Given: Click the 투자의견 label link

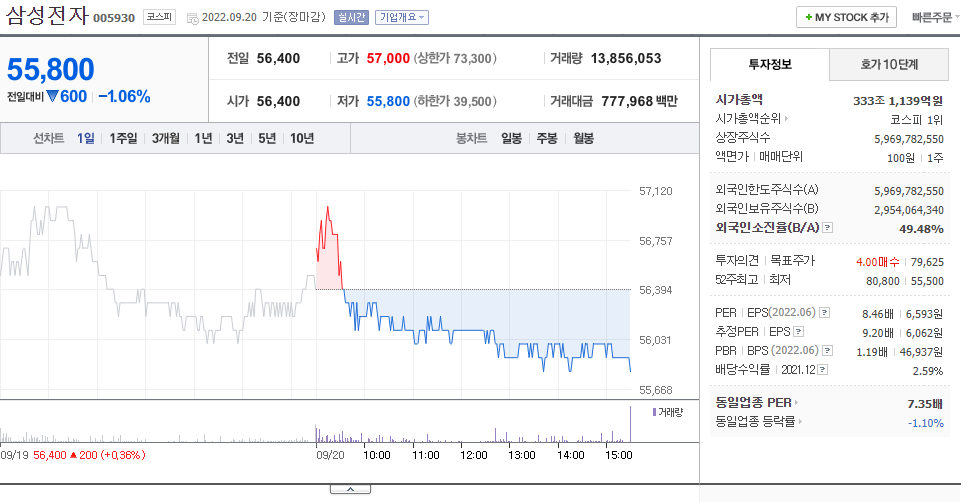Looking at the screenshot, I should tap(737, 261).
